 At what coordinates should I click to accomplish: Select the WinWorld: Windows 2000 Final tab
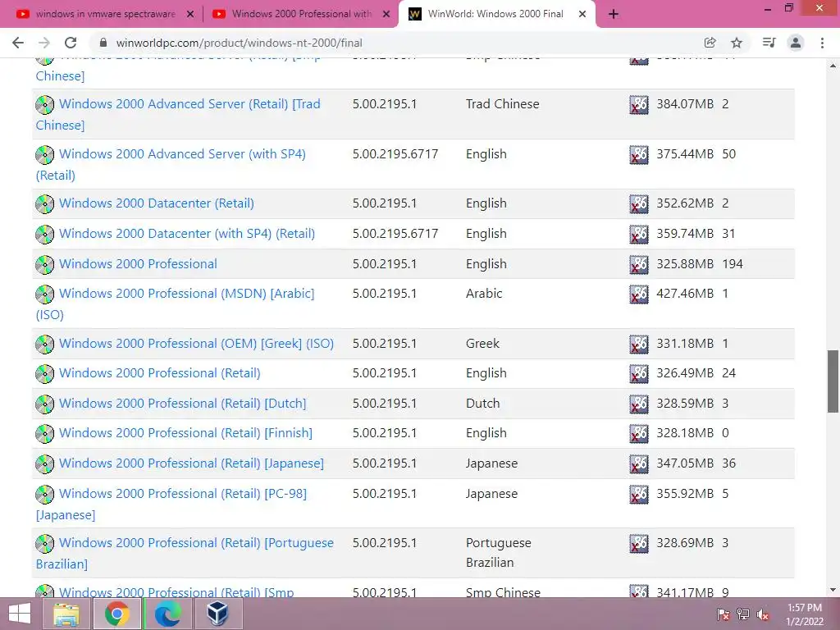[495, 15]
